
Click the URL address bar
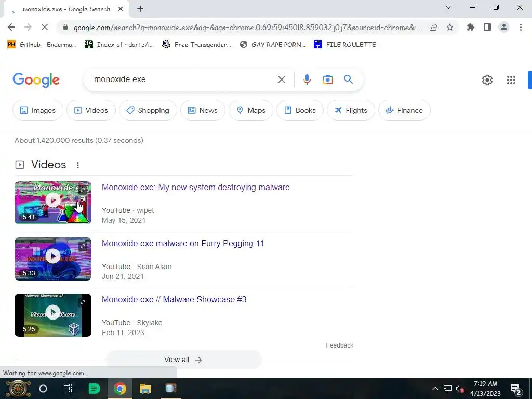pos(247,28)
